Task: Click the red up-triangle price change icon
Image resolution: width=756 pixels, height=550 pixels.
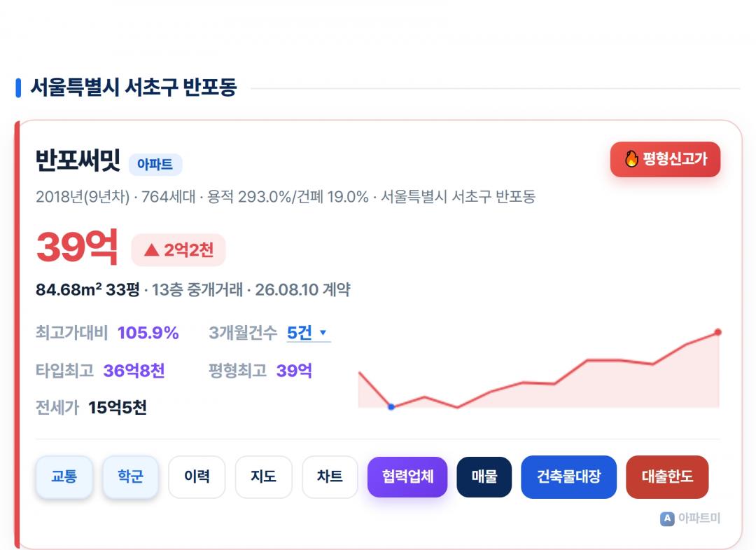Action: coord(151,250)
